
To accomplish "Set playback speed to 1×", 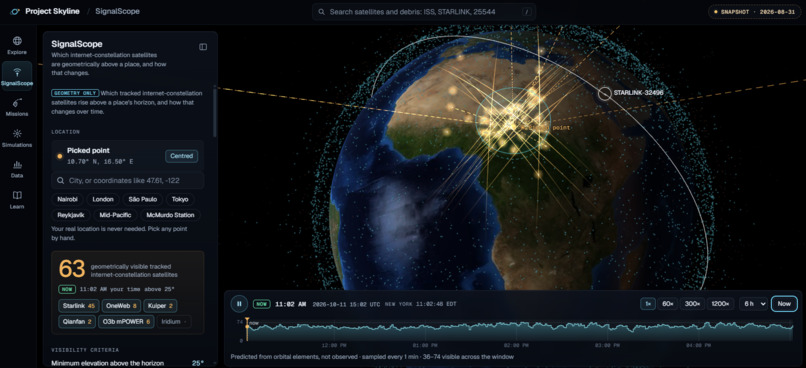I will pyautogui.click(x=648, y=304).
